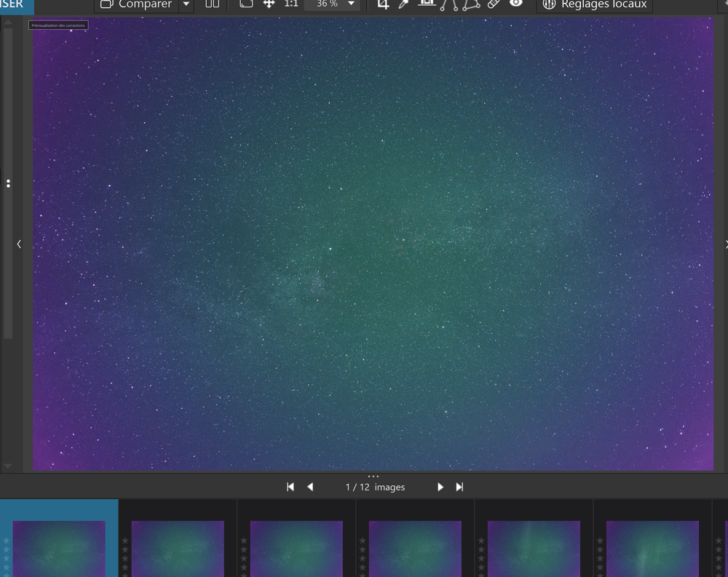Click the left scrollbar down arrow
Viewport: 728px width, 577px height.
coord(8,466)
